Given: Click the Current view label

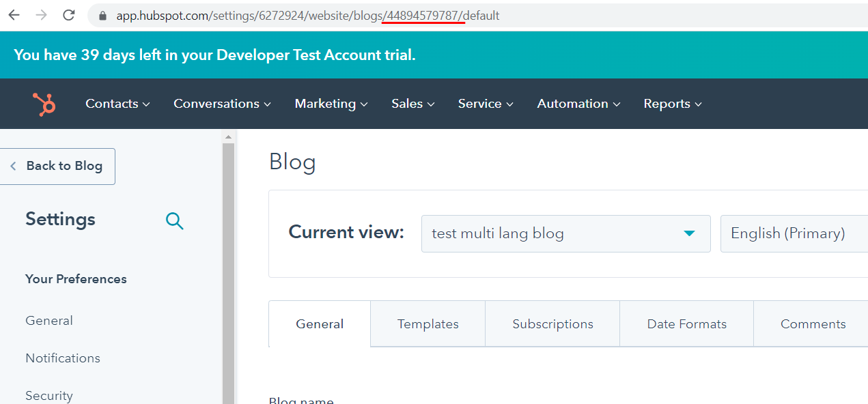Looking at the screenshot, I should pyautogui.click(x=346, y=232).
